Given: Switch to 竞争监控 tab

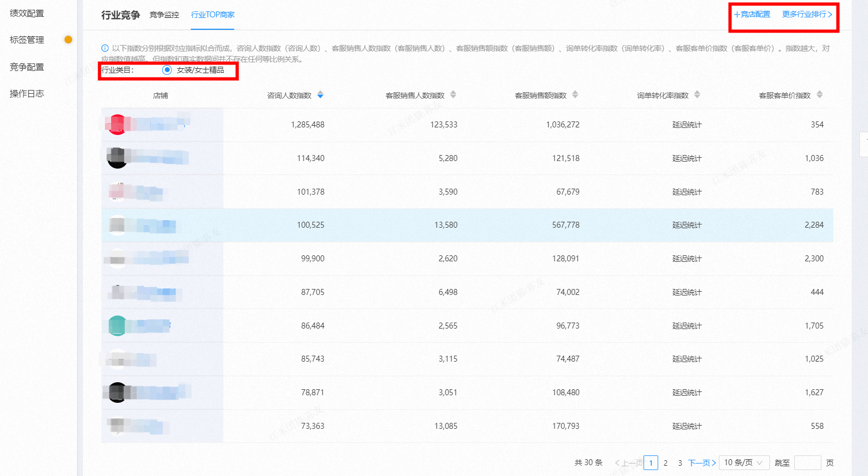Looking at the screenshot, I should pyautogui.click(x=164, y=15).
